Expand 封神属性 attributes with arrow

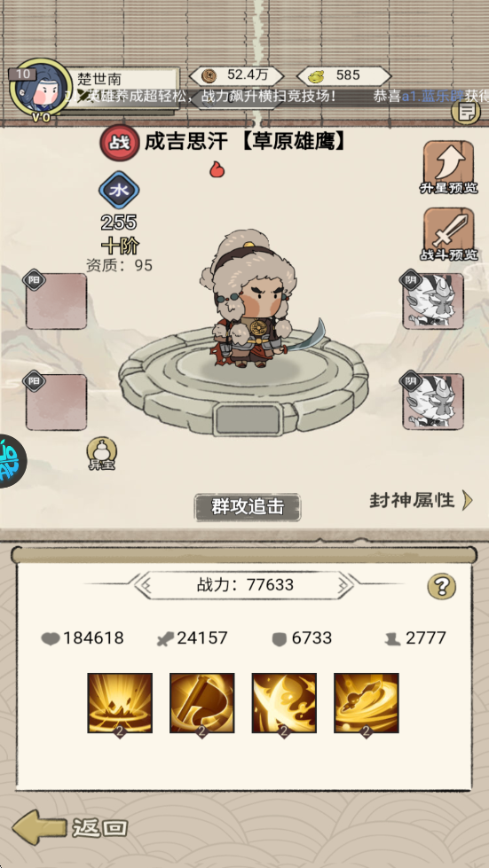[x=421, y=500]
